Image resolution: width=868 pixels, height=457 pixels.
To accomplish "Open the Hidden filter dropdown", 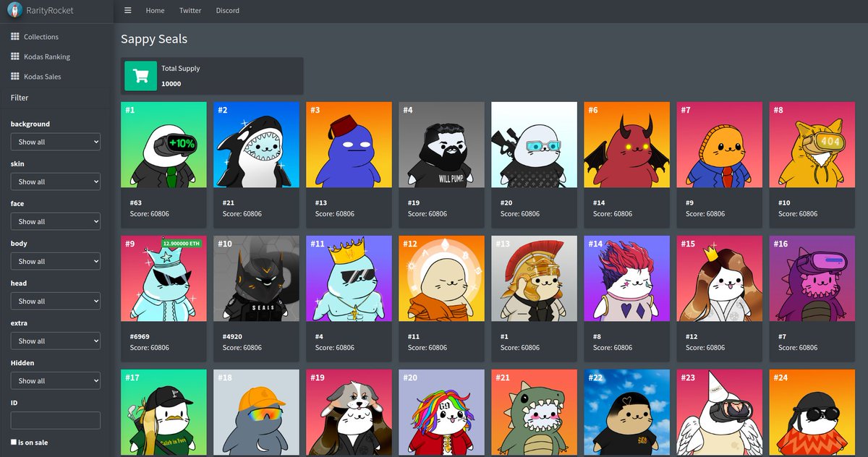I will point(55,380).
